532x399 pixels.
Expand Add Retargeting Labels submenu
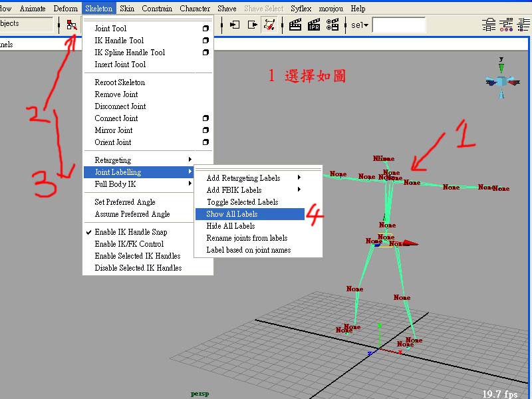(299, 178)
